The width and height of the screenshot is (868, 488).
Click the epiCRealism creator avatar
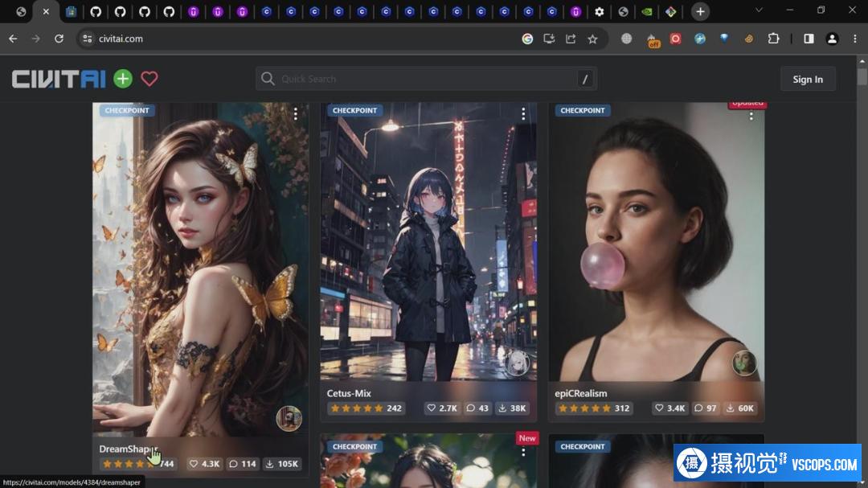(x=744, y=363)
